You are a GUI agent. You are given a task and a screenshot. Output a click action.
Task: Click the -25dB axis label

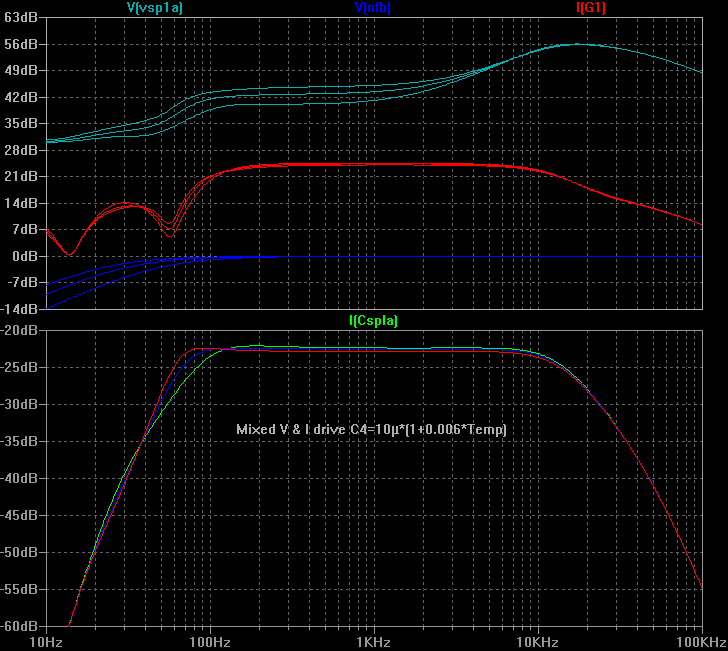(x=19, y=367)
